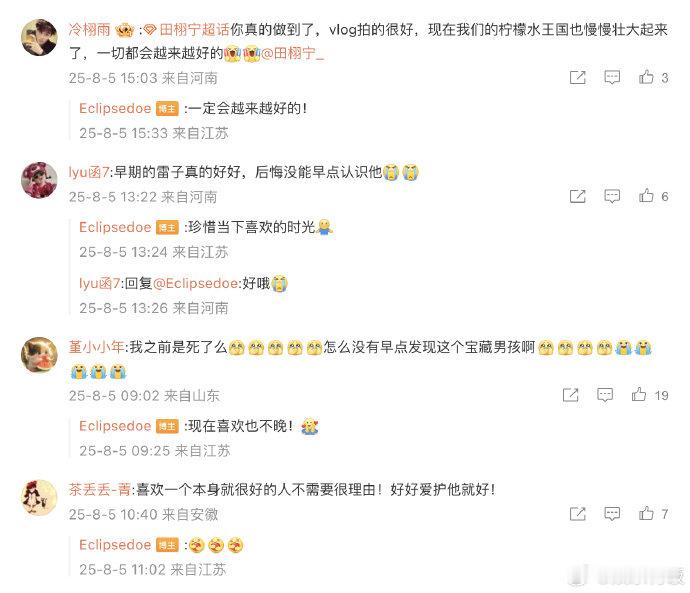Open Eclipsedoe's name on 一定会越来越好的 reply
This screenshot has height=593, width=690.
pyautogui.click(x=115, y=108)
